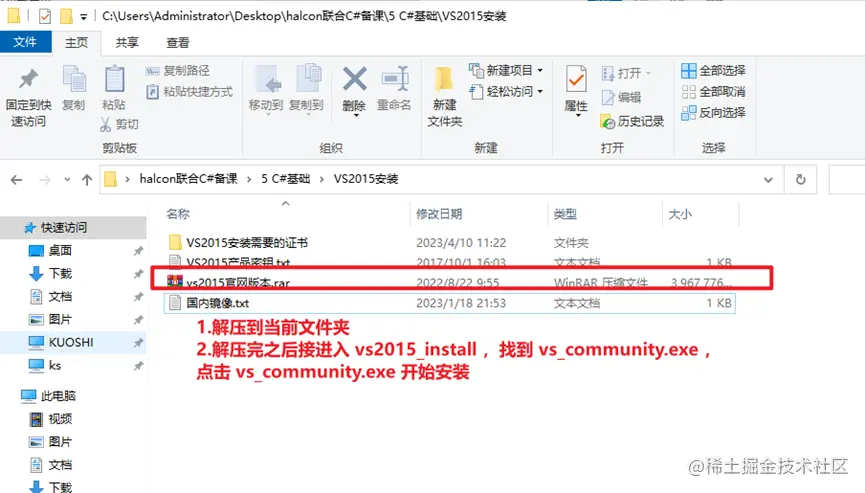Switch to the Home (主页) tab
865x493 pixels.
[76, 43]
